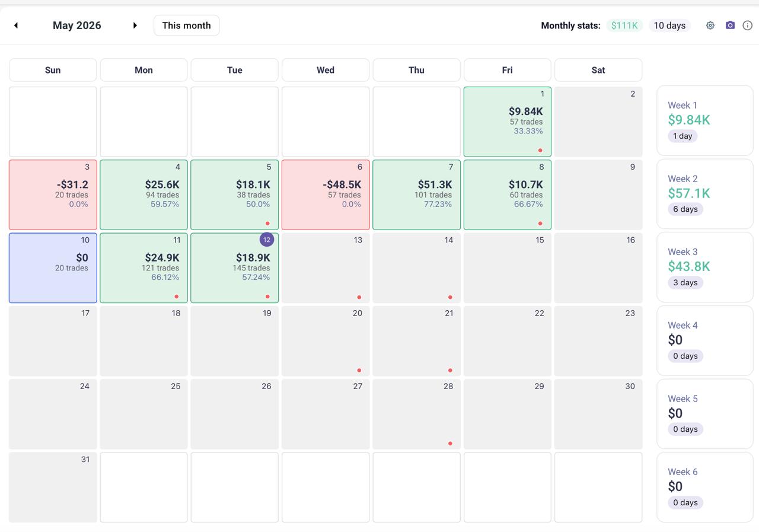The image size is (759, 532).
Task: Click 1 day badge in Week 1
Action: click(683, 136)
